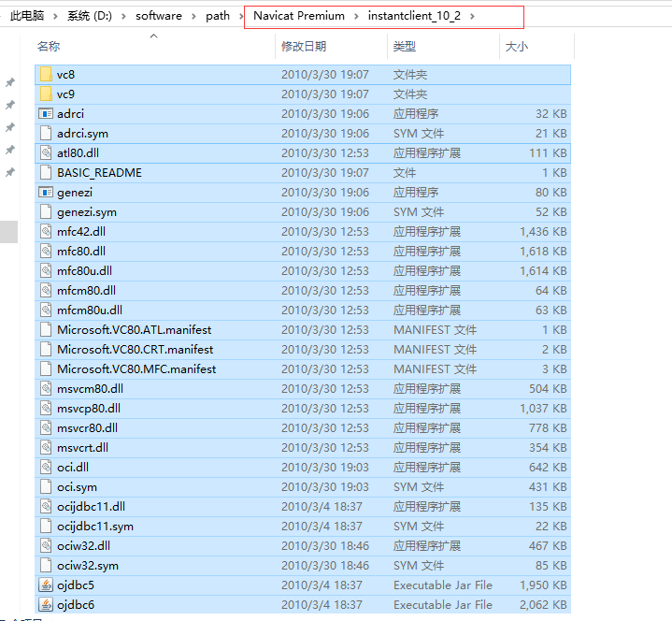Click the ojdbc5 jar file icon
The width and height of the screenshot is (672, 621).
pos(46,585)
